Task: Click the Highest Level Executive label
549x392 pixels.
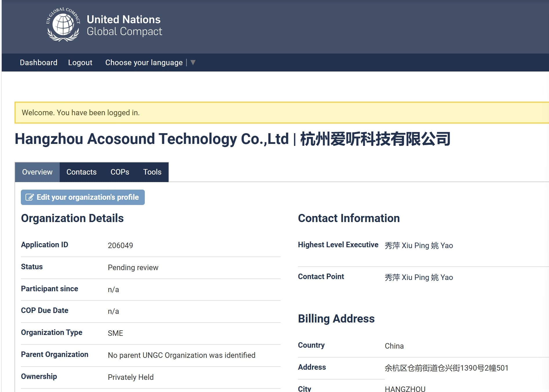Action: pyautogui.click(x=338, y=245)
